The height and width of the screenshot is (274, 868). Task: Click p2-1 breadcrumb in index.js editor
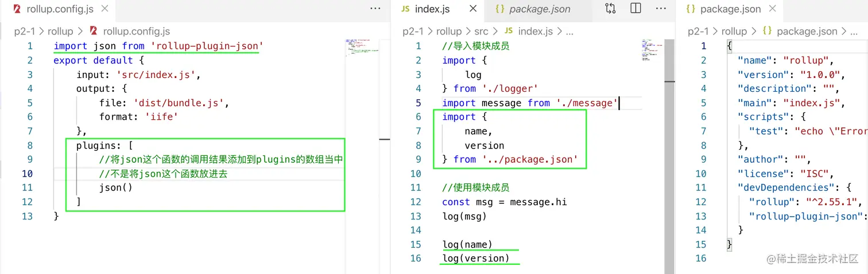[x=413, y=31]
